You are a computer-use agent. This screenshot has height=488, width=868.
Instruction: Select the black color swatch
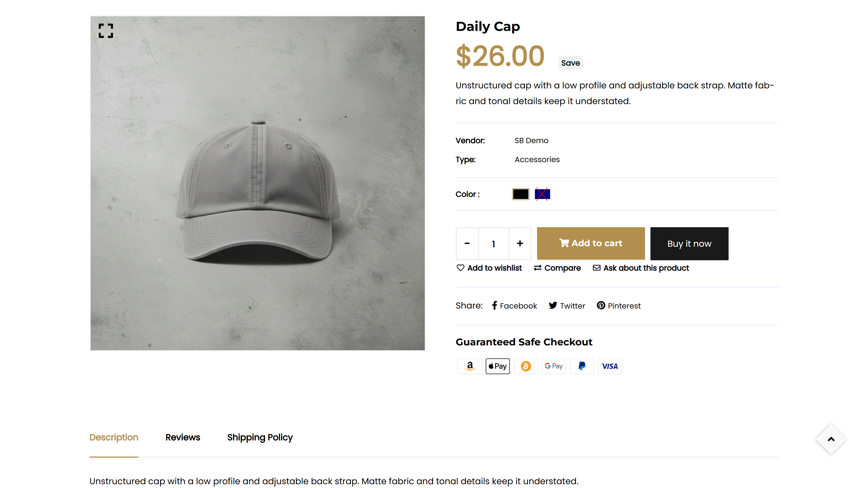pos(520,194)
